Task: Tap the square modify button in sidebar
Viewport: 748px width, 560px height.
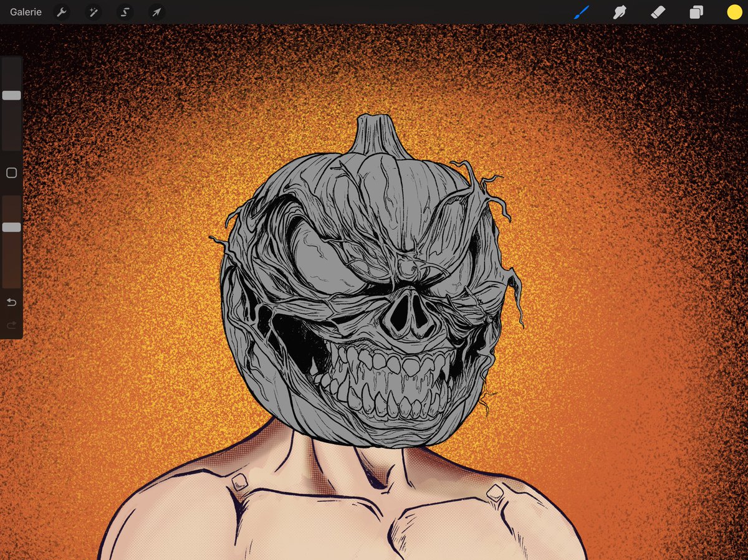Action: tap(11, 173)
